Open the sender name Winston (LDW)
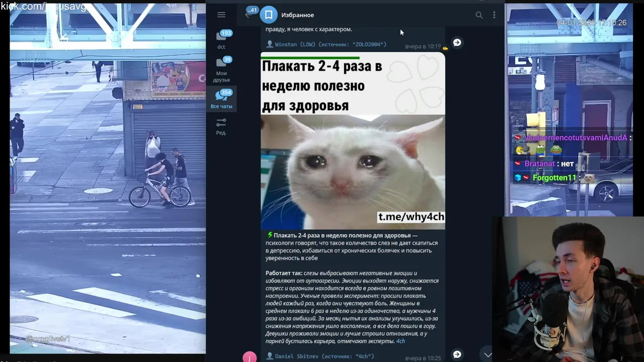This screenshot has width=644, height=362. click(295, 45)
